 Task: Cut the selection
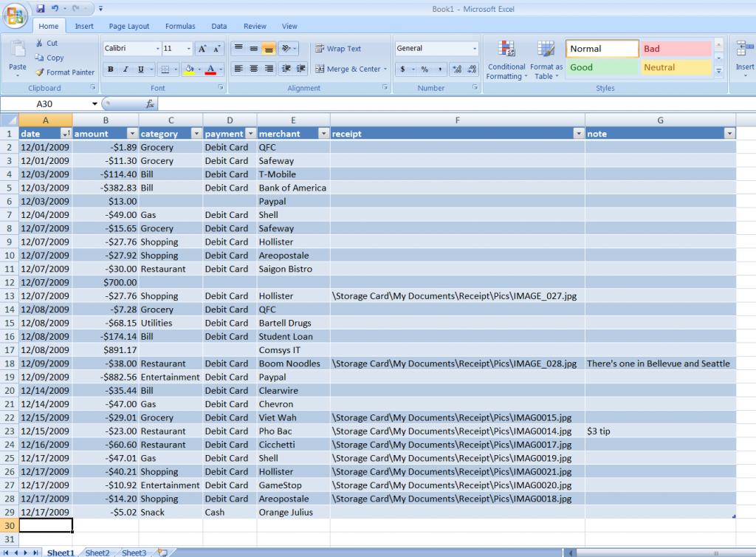tap(47, 43)
